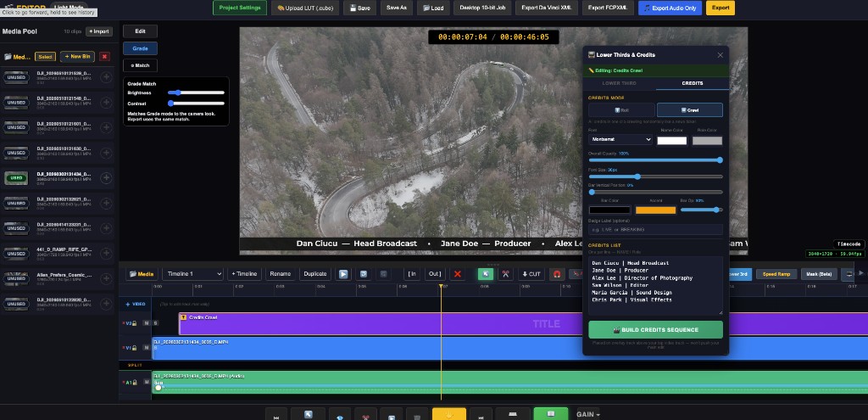Open the Name Color white swatch
868x420 pixels.
(672, 141)
